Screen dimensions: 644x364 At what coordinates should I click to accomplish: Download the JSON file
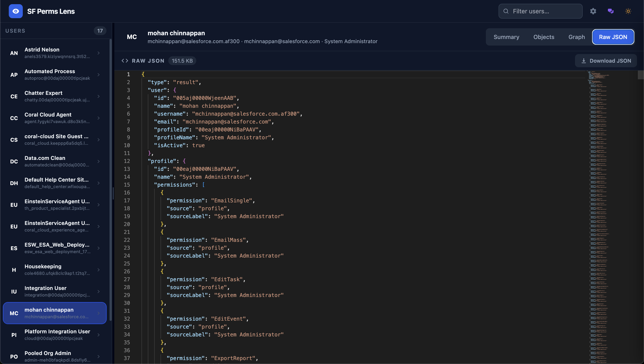(x=606, y=61)
